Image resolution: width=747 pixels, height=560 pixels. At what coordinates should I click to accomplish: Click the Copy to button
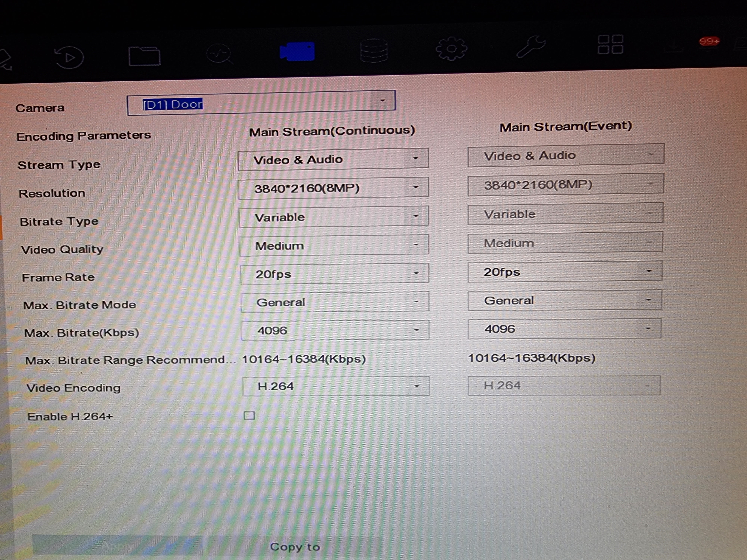coord(295,547)
